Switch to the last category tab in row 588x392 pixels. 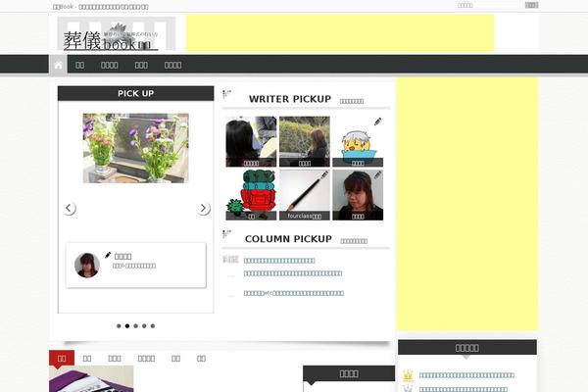coord(201,359)
